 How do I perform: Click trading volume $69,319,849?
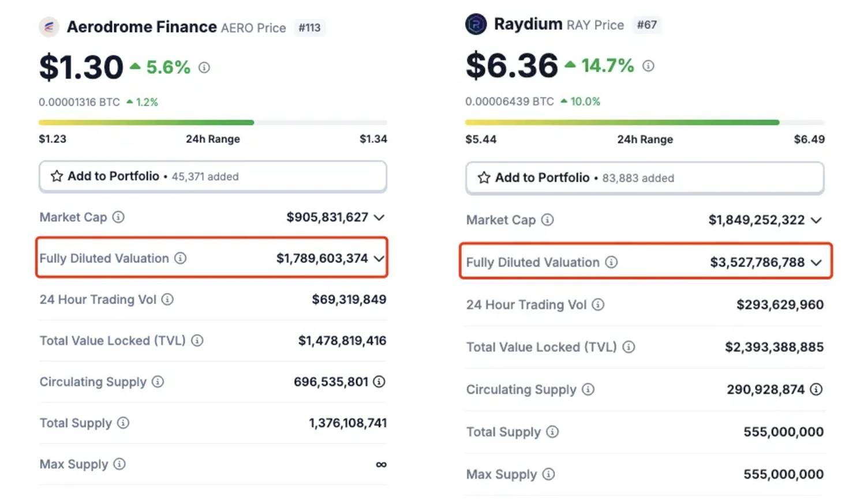(x=349, y=299)
